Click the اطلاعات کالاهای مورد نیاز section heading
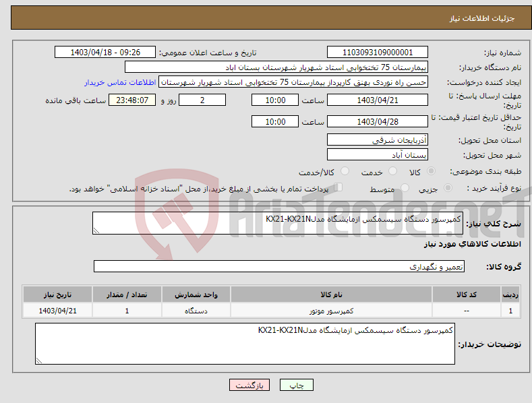Viewport: 532px width, 403px height. (472, 244)
